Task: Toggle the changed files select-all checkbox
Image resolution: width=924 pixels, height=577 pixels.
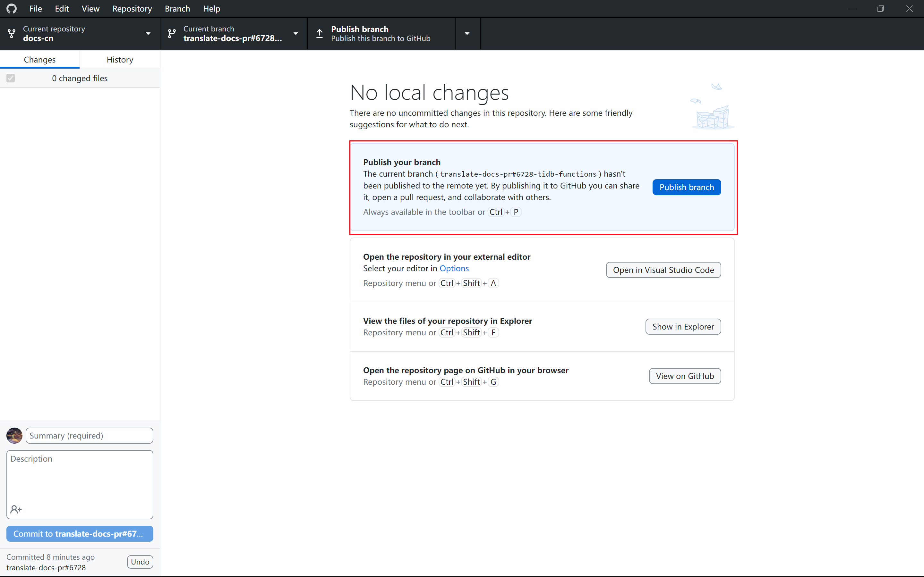Action: (11, 78)
